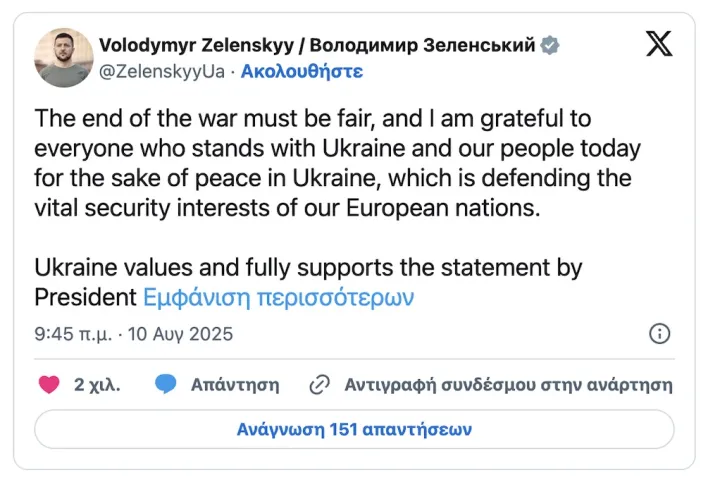Click the 2 χιλ. like count
Screen dimensions: 720x482
[97, 385]
